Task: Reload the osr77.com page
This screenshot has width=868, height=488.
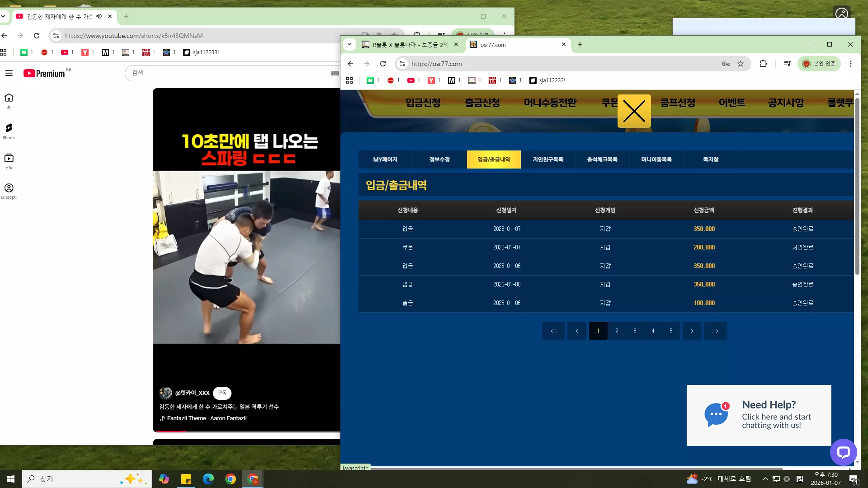Action: 383,64
